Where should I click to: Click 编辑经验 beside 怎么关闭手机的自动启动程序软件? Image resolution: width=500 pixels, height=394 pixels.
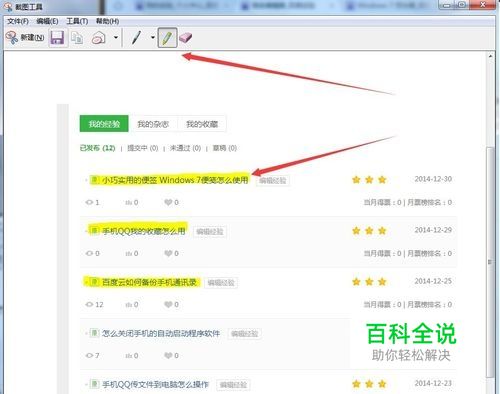click(x=245, y=334)
